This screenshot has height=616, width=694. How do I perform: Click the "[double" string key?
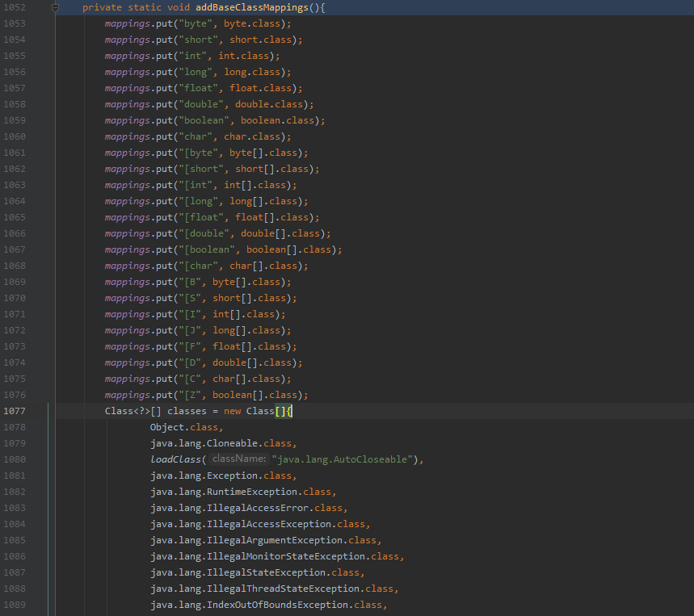click(204, 233)
